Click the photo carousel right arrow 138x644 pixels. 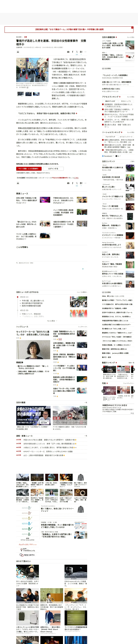coord(133,391)
